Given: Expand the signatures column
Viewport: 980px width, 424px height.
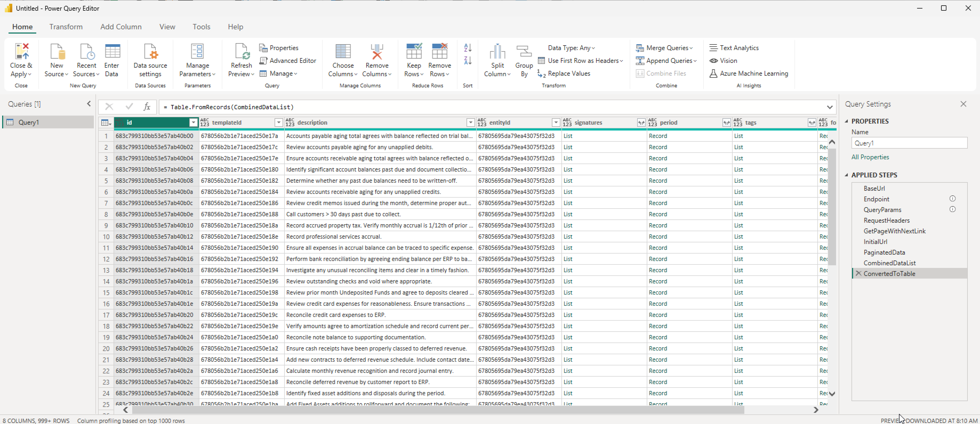Looking at the screenshot, I should (x=641, y=123).
